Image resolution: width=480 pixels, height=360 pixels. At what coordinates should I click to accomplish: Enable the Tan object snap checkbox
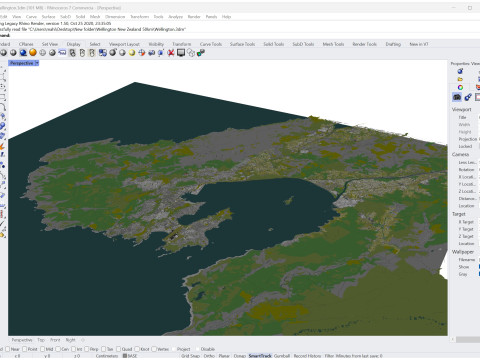point(103,349)
